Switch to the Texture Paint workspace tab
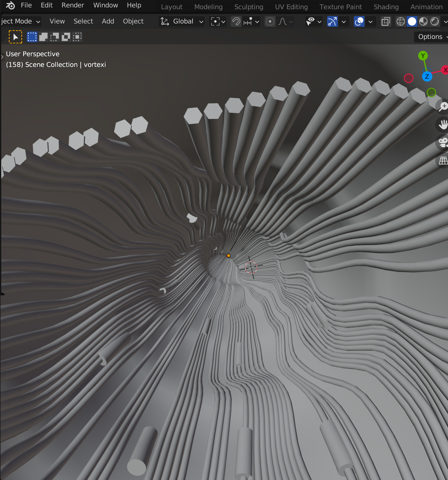Screen dimensions: 448x480 click(341, 7)
